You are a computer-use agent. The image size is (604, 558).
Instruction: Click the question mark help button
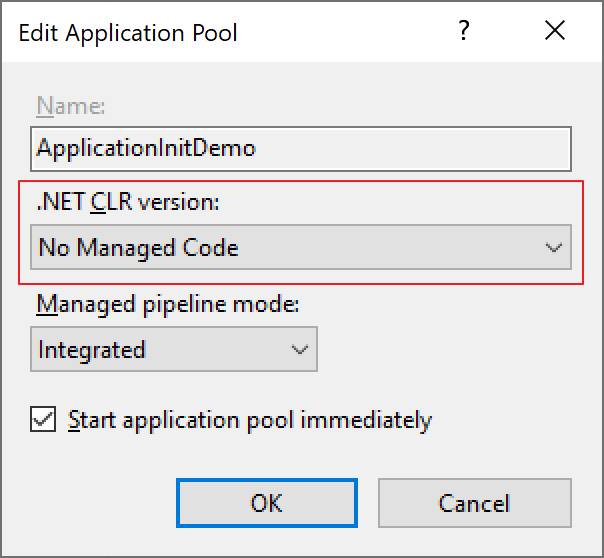pos(463,32)
